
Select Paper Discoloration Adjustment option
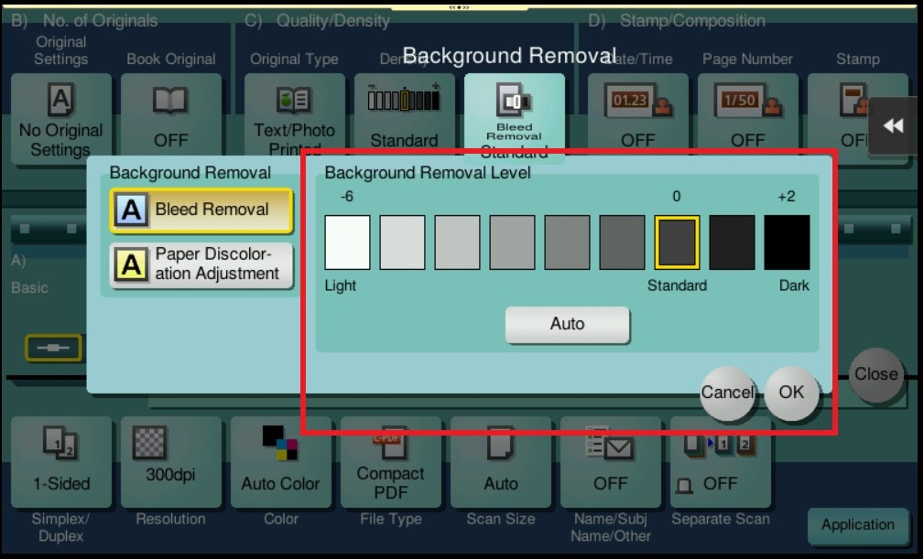click(200, 264)
